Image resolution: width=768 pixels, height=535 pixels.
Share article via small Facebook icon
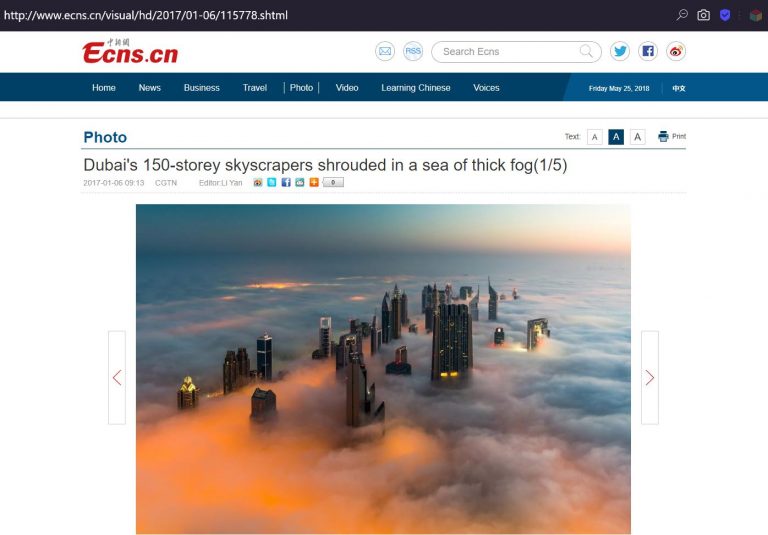click(286, 182)
